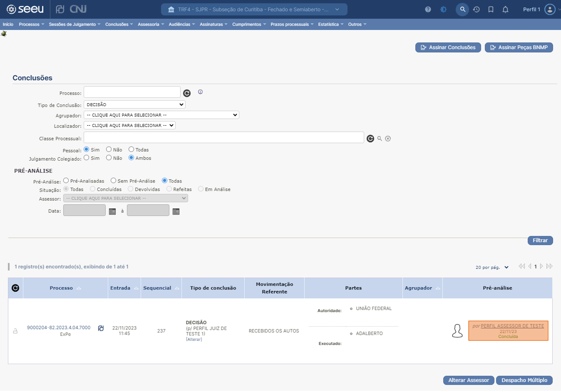The height and width of the screenshot is (392, 561).
Task: Select Pessoal Sim radio
Action: [86, 149]
